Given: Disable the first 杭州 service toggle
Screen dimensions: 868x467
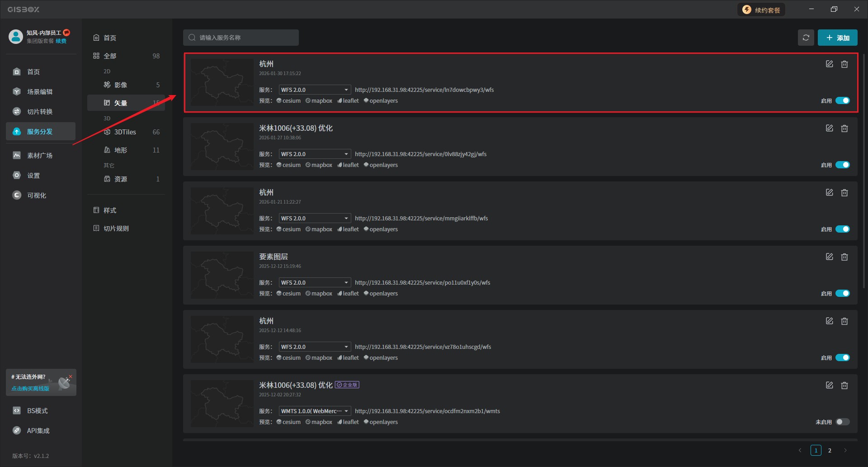Looking at the screenshot, I should point(842,101).
